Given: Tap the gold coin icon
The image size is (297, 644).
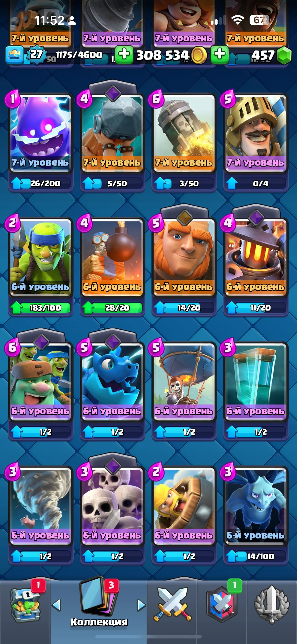Looking at the screenshot, I should (x=199, y=56).
